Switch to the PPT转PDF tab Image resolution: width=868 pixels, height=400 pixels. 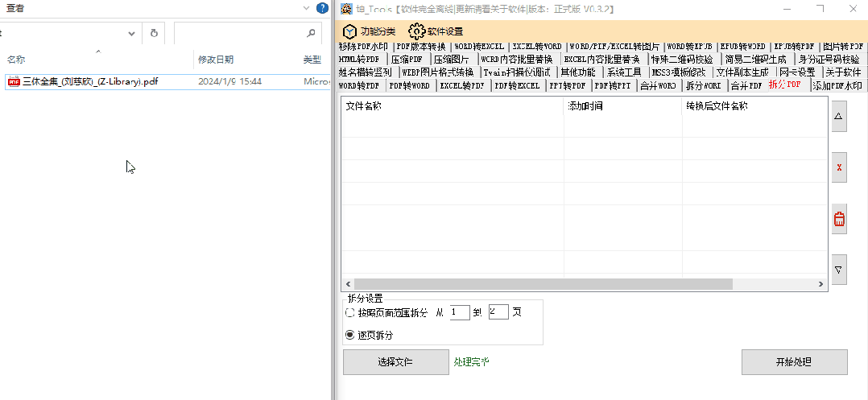click(x=568, y=86)
